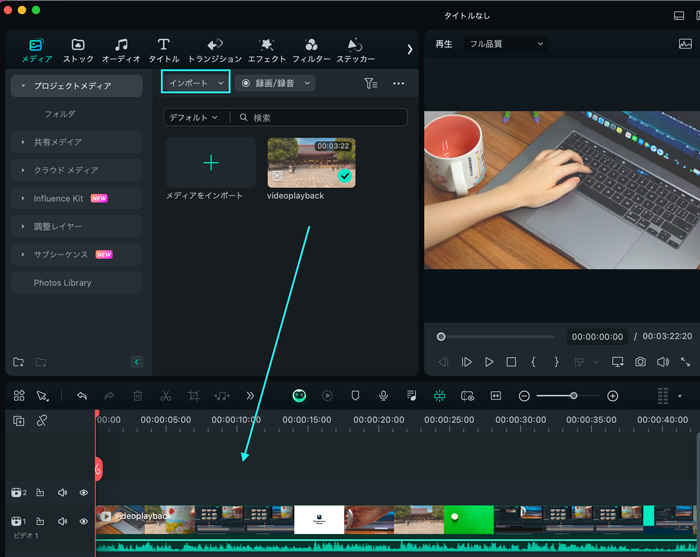This screenshot has height=557, width=700.
Task: Switch to the Titles tab
Action: (x=164, y=50)
